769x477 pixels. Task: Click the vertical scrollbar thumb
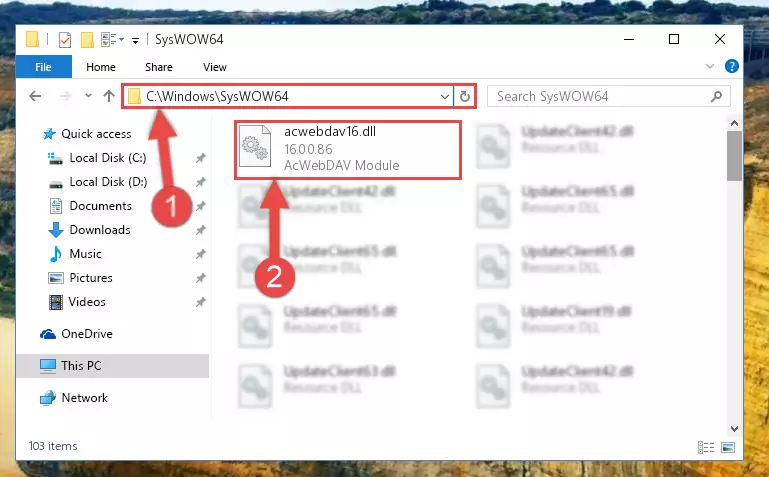click(734, 156)
